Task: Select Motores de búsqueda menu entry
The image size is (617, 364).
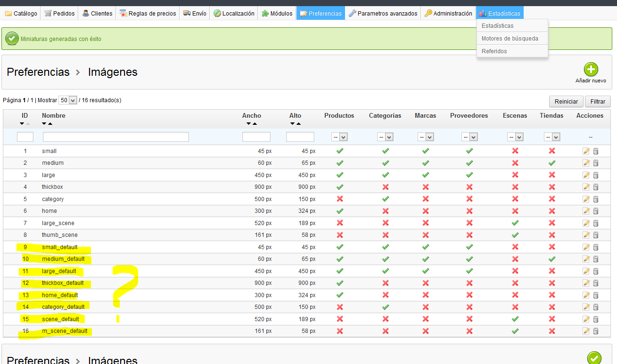Action: pyautogui.click(x=510, y=39)
